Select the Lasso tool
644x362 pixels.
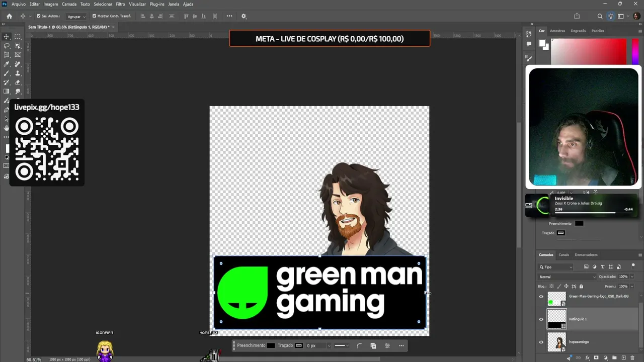click(x=7, y=46)
